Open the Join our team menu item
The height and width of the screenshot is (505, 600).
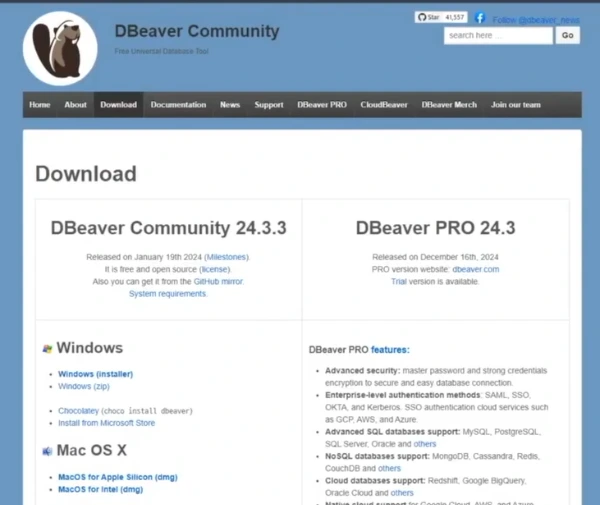coord(516,105)
